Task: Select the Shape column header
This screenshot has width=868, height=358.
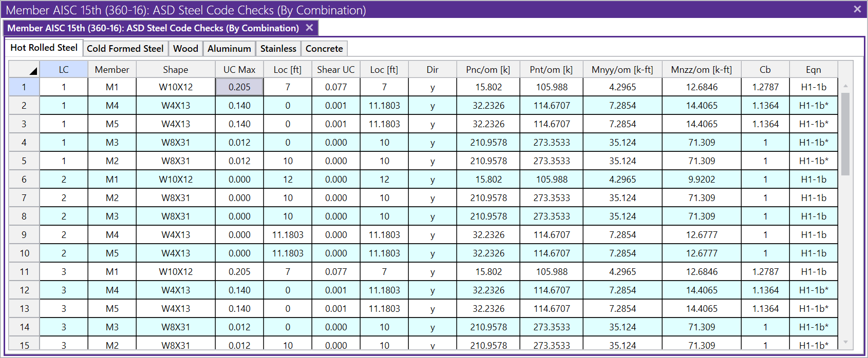Action: click(176, 69)
